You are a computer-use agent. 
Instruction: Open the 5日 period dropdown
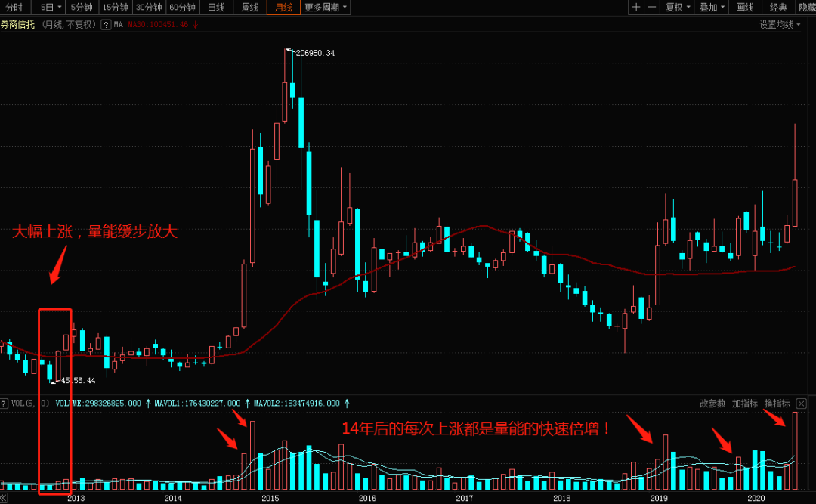[50, 8]
